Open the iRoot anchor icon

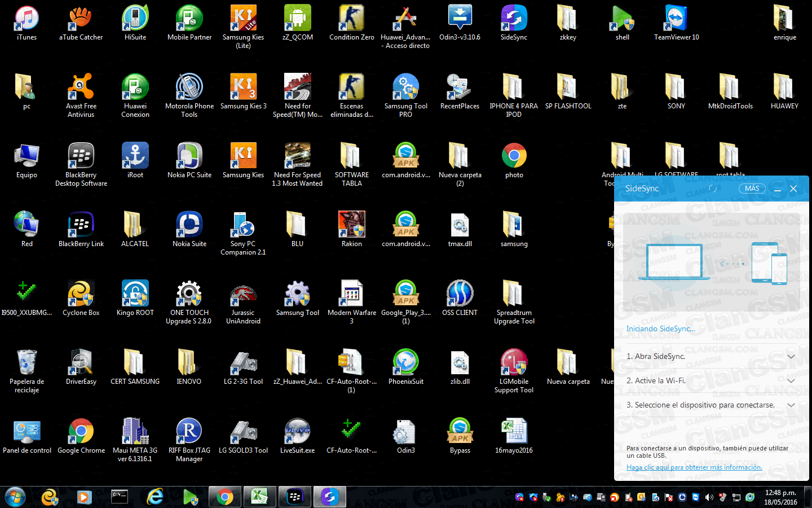135,161
